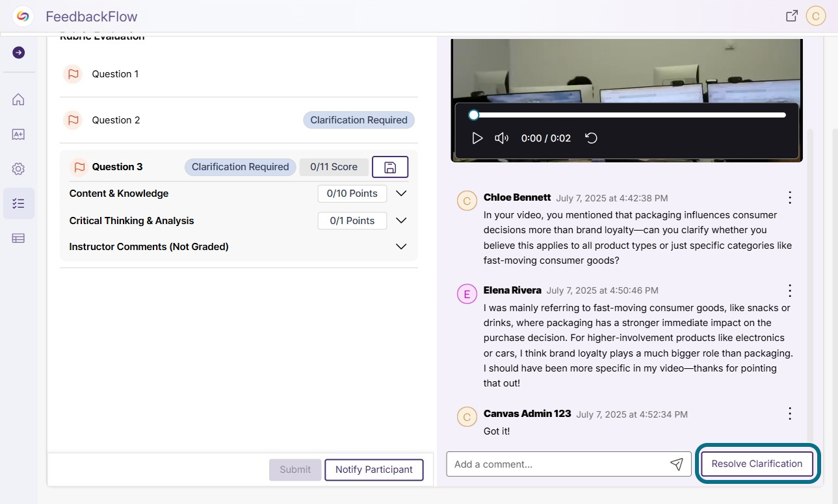Click the 0/1 Points field
The height and width of the screenshot is (504, 838).
[352, 221]
